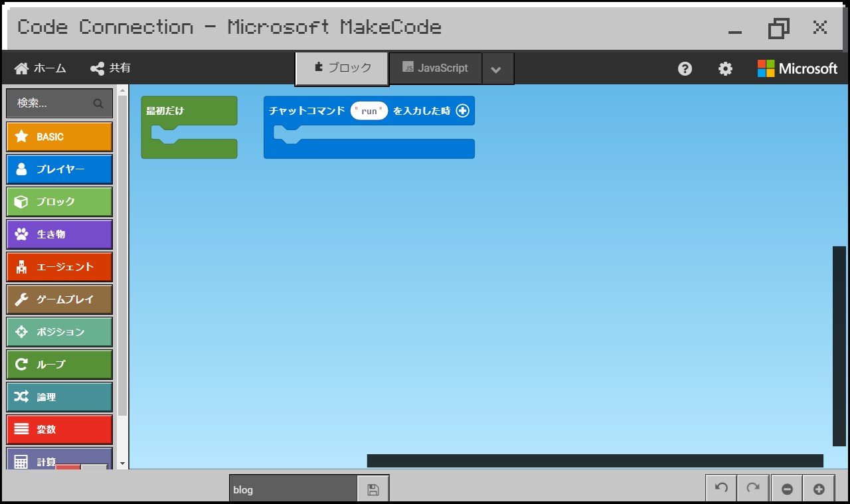The image size is (850, 504).
Task: Click the paw icon on 生き物
Action: coord(21,234)
